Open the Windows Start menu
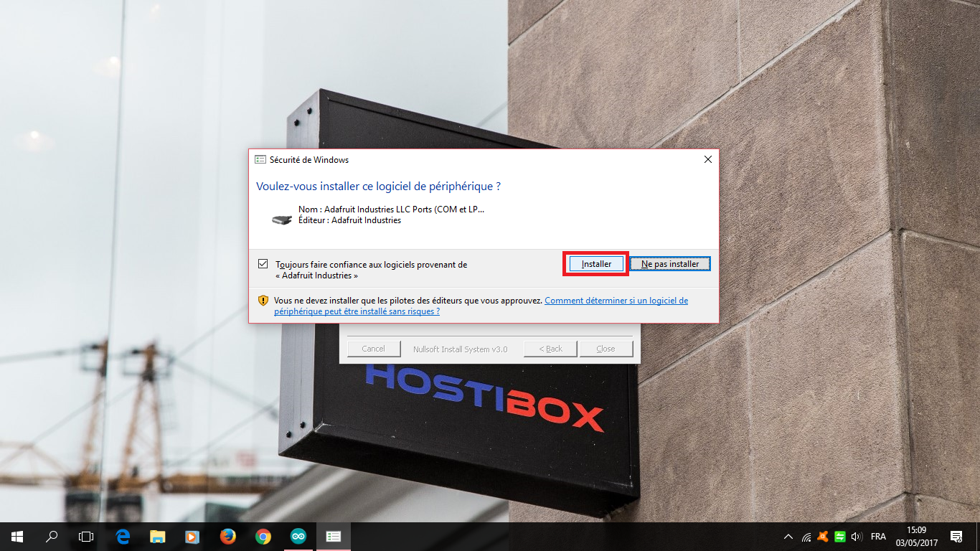The image size is (980, 551). (17, 537)
